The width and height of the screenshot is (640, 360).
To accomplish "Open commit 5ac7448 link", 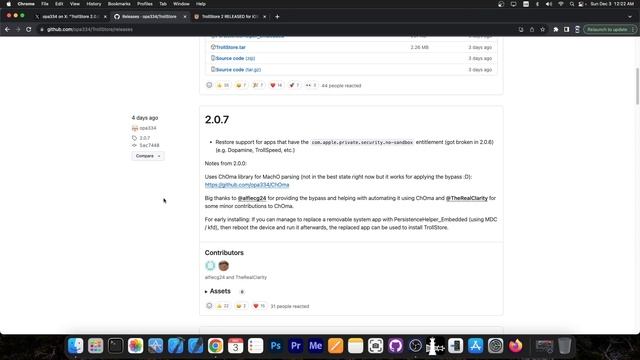I will click(x=149, y=145).
